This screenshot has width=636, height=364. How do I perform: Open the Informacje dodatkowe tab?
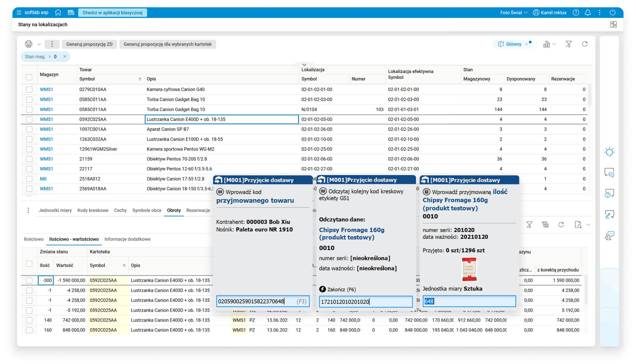pyautogui.click(x=127, y=239)
